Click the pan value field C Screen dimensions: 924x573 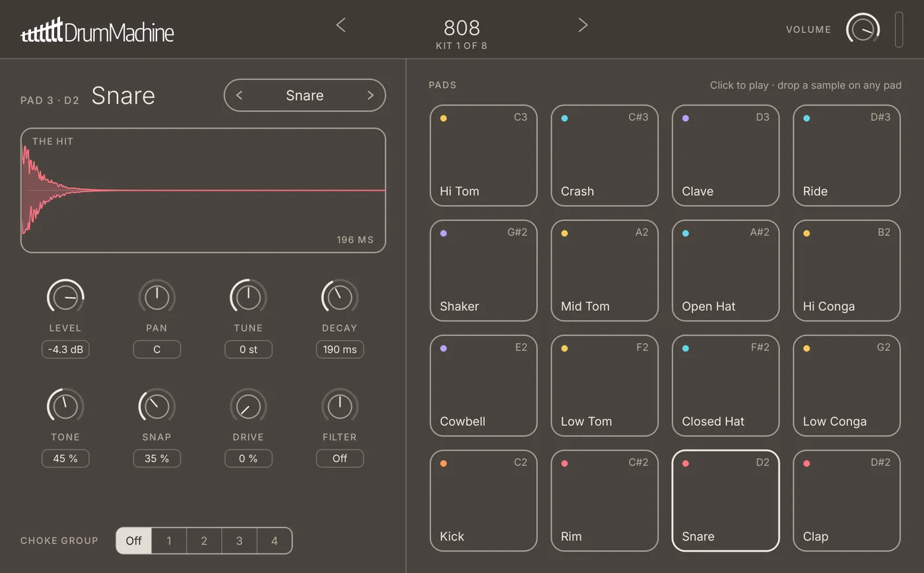pyautogui.click(x=157, y=349)
